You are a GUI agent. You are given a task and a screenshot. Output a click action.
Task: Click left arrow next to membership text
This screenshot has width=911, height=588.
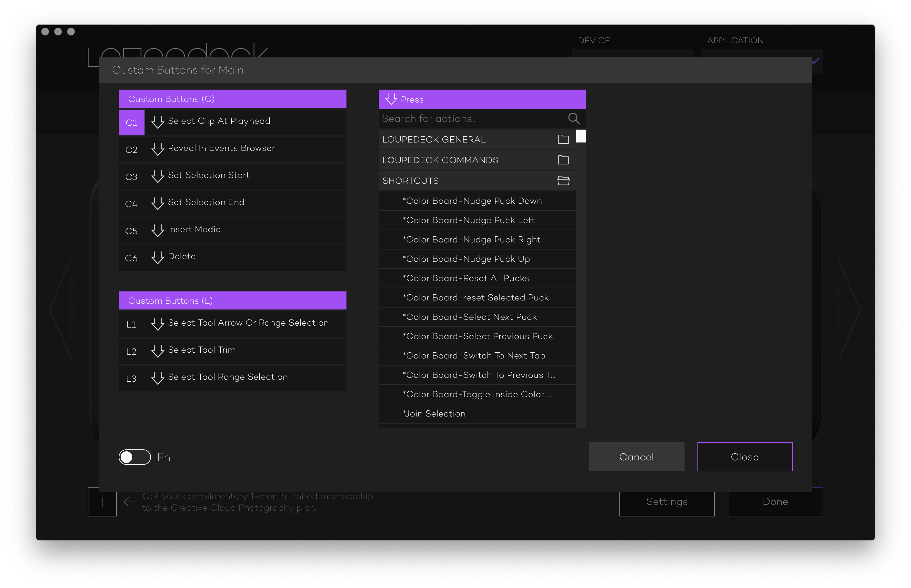(x=130, y=502)
